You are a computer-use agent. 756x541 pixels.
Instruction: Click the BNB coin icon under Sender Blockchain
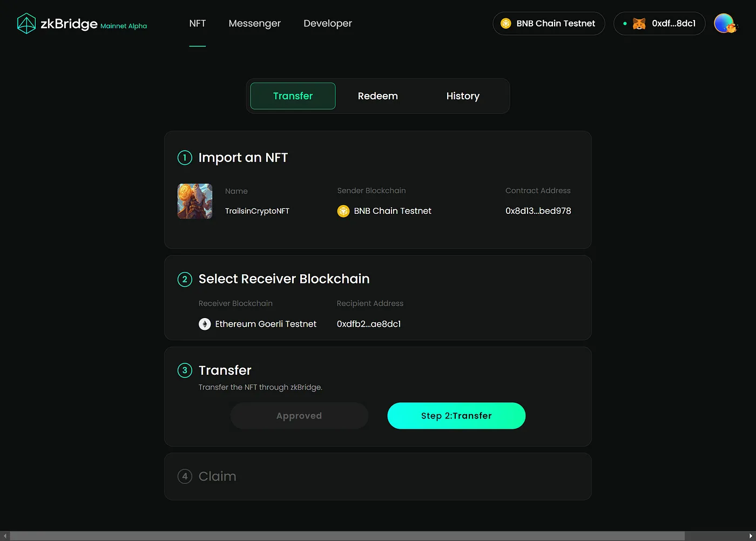pyautogui.click(x=343, y=211)
